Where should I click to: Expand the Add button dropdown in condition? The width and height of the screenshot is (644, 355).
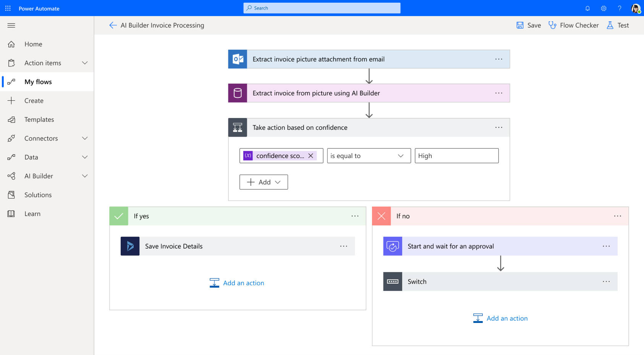click(x=278, y=182)
